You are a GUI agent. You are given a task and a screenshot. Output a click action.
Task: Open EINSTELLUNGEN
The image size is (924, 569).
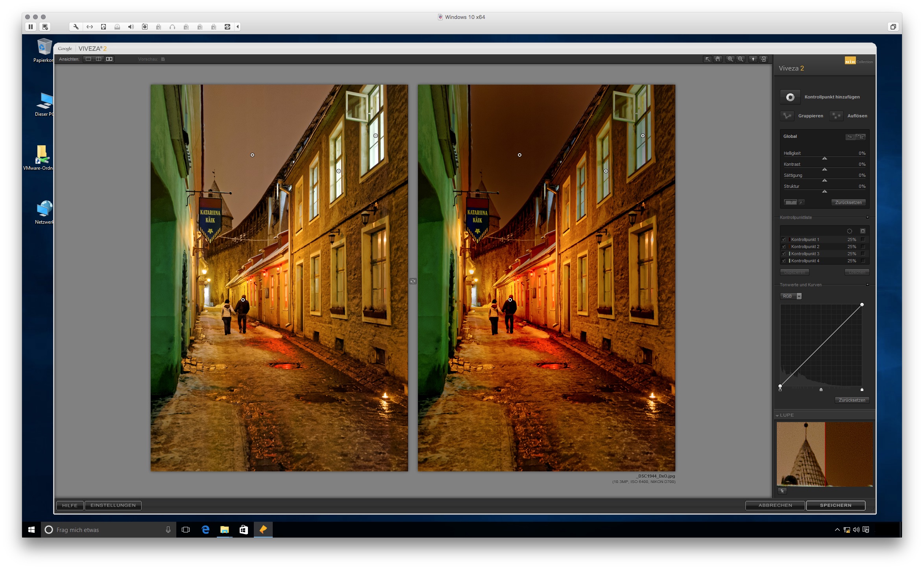coord(113,505)
